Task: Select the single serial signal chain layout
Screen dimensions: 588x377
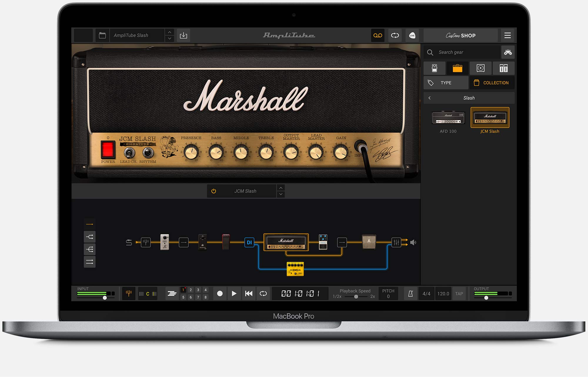Action: click(x=90, y=224)
